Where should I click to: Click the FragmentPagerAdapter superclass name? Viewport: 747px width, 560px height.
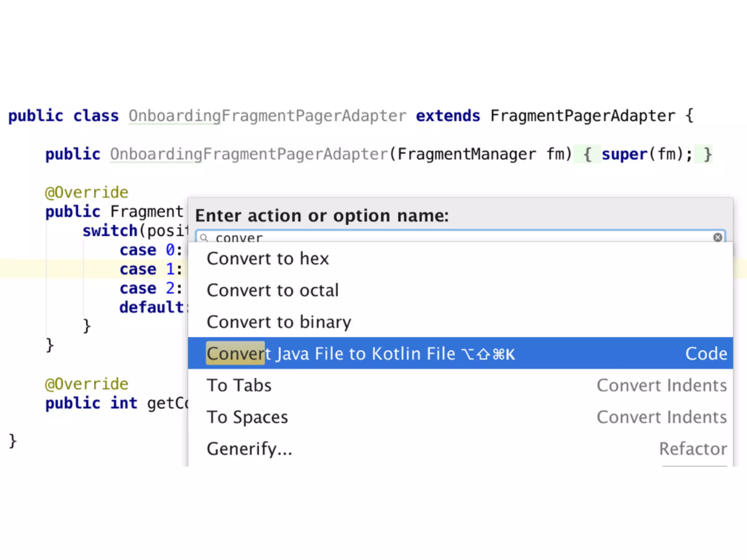point(582,116)
